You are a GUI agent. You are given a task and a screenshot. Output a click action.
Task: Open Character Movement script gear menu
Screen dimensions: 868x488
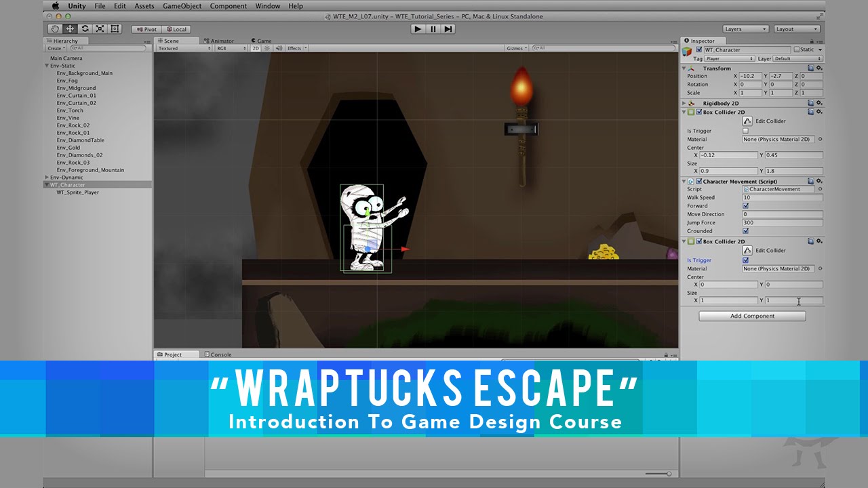click(x=819, y=181)
